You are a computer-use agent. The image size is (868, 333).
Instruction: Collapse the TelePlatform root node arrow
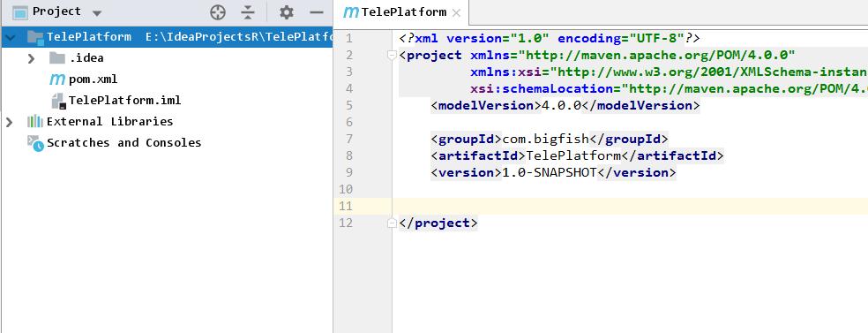tap(10, 37)
